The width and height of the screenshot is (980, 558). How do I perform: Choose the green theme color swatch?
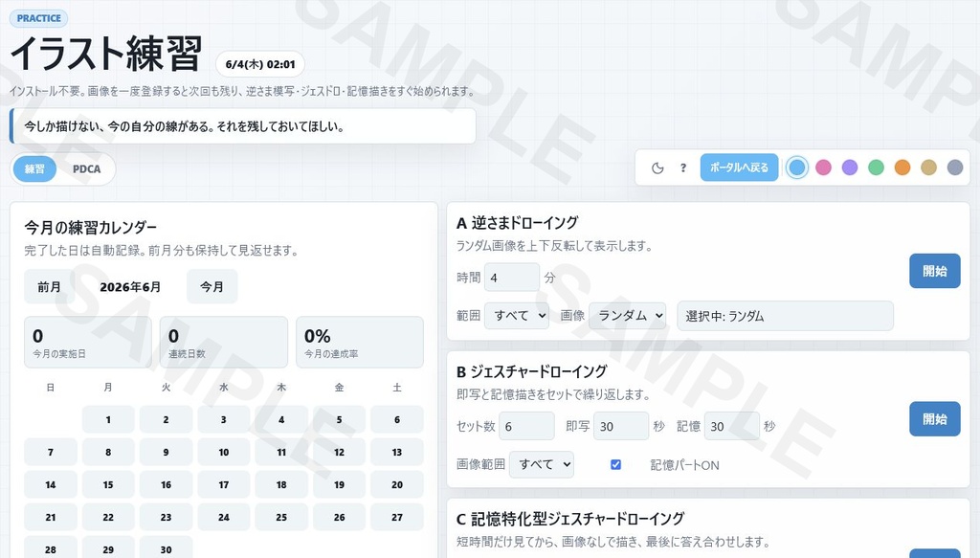[877, 167]
